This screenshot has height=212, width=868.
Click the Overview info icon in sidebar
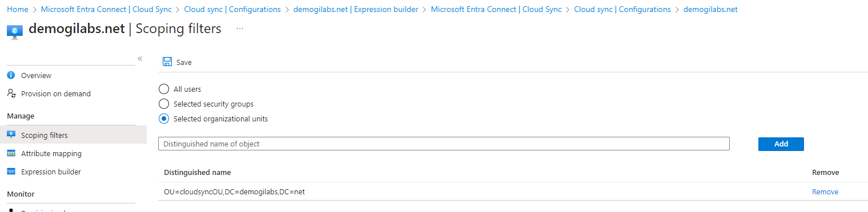click(11, 75)
